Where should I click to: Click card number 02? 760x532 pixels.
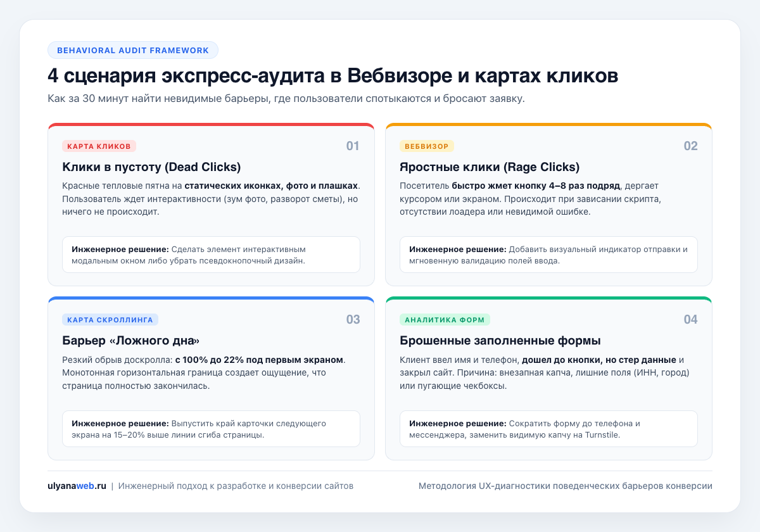click(690, 146)
